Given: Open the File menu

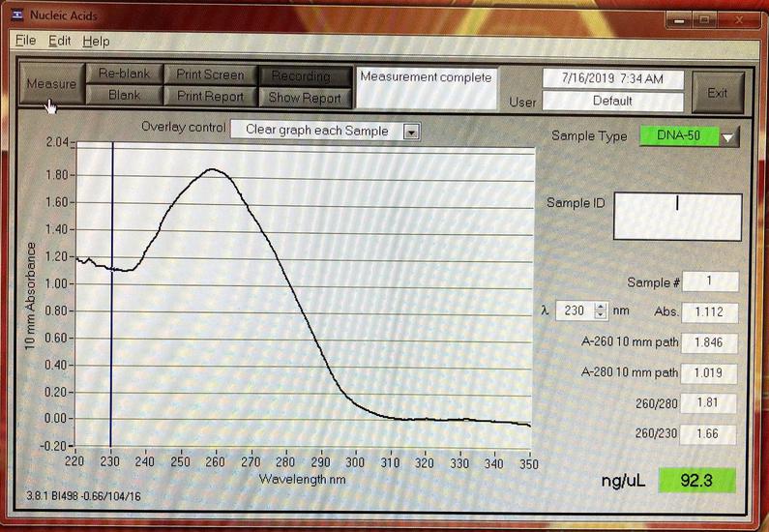Looking at the screenshot, I should tap(25, 41).
